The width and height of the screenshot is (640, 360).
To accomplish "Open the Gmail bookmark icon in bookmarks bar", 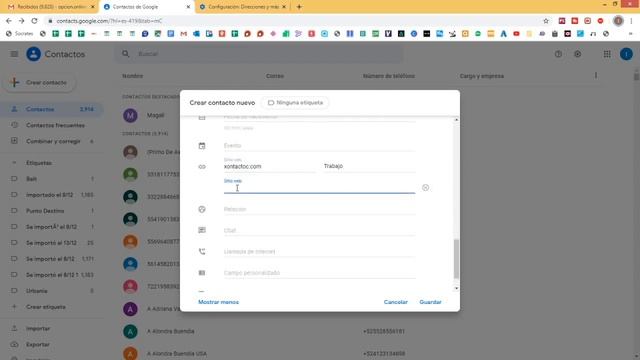I will click(184, 34).
